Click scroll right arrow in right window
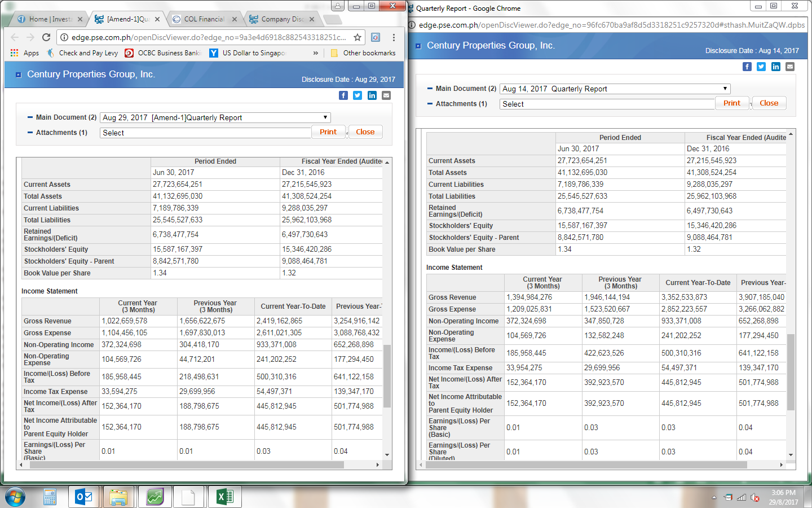Viewport: 812px width, 508px height. click(x=782, y=465)
